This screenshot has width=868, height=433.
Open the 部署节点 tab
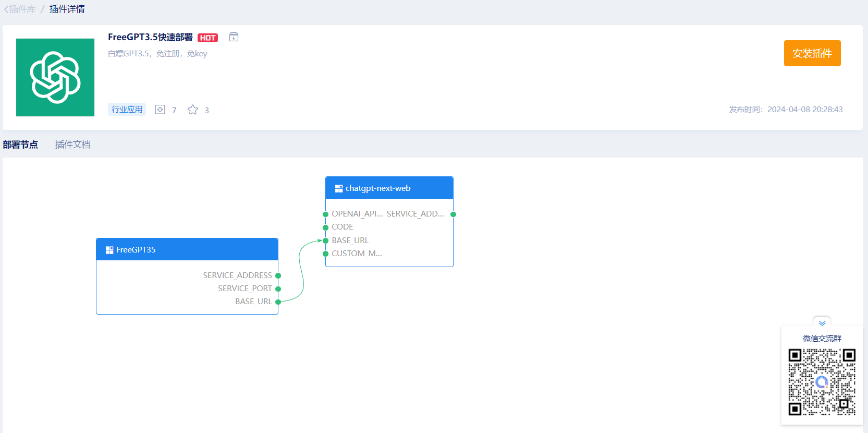coord(20,145)
